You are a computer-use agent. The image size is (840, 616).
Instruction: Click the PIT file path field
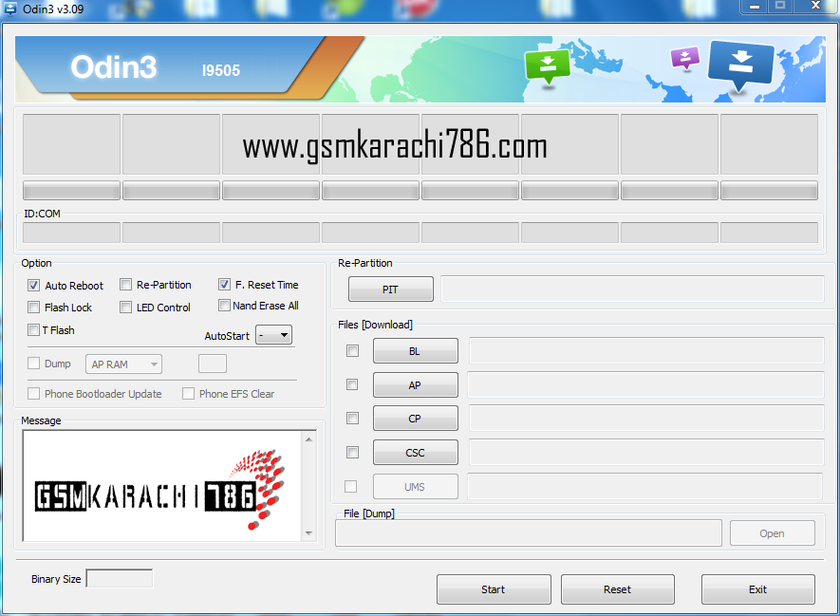coord(632,289)
